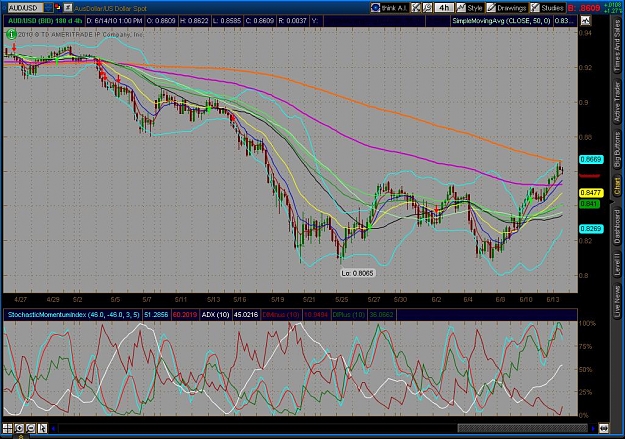
Task: Click the DIPlus (10) label
Action: click(348, 315)
